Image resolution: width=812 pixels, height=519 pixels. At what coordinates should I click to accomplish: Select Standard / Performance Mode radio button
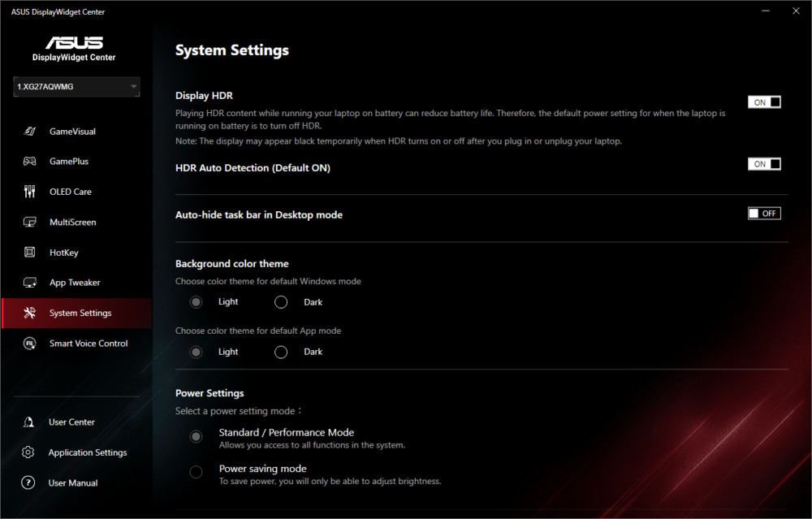[x=196, y=436]
